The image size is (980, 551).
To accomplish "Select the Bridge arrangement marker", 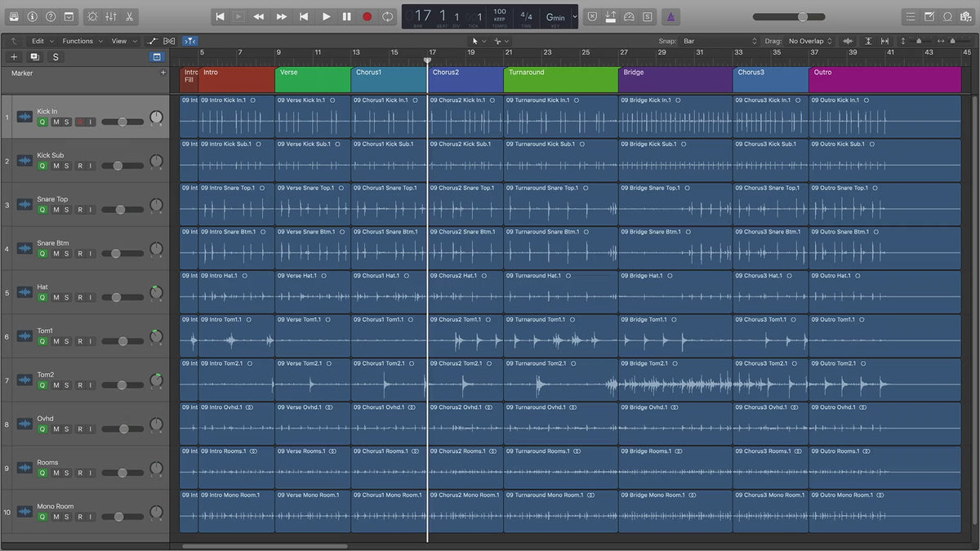I will [675, 80].
